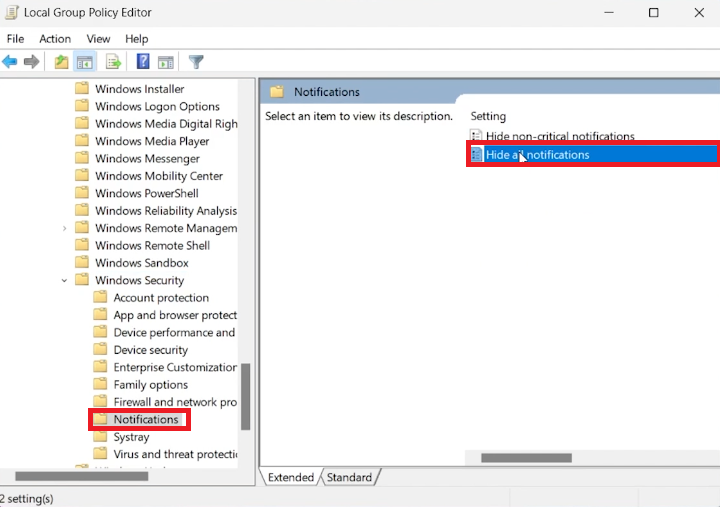720x507 pixels.
Task: Minimize the Local Group Policy Editor window
Action: pyautogui.click(x=609, y=12)
